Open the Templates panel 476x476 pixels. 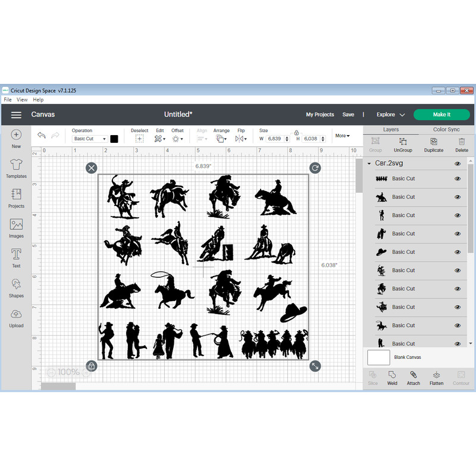click(x=16, y=168)
